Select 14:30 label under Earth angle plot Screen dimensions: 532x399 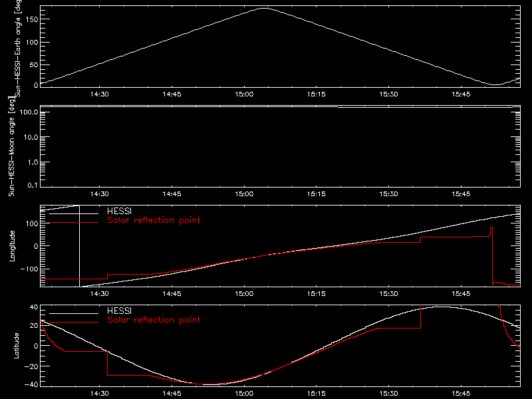pyautogui.click(x=99, y=94)
